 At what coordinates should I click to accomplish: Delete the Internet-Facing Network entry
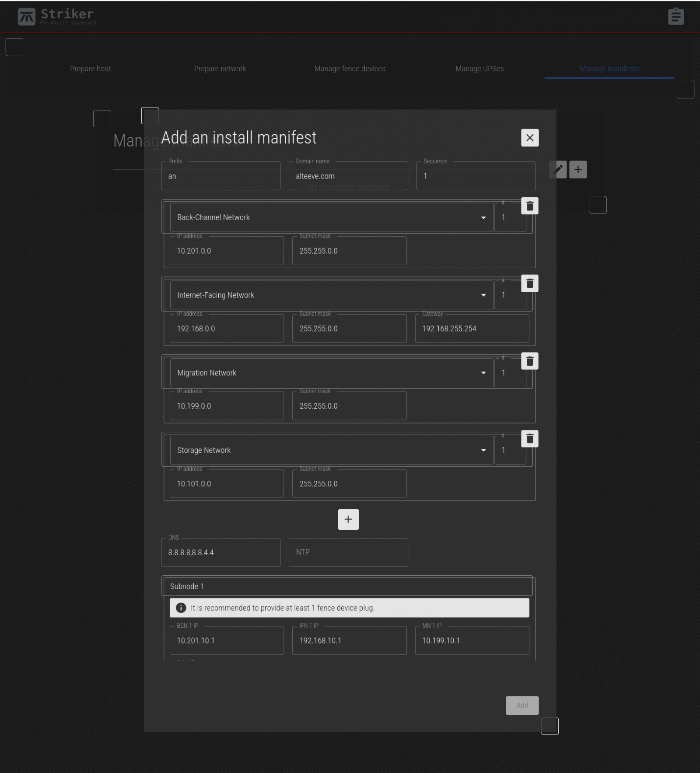tap(529, 284)
